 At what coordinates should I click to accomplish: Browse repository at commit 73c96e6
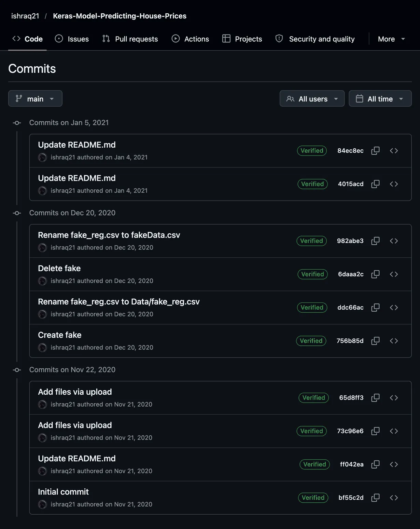tap(394, 431)
